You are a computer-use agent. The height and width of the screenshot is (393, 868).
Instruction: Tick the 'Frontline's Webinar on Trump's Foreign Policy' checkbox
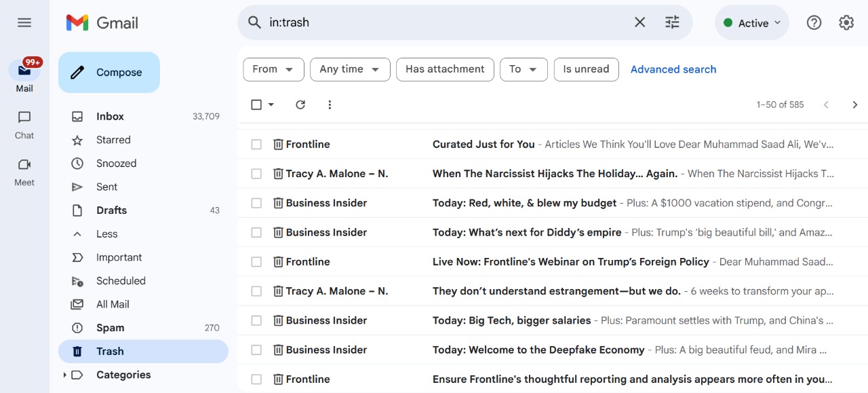pyautogui.click(x=256, y=261)
